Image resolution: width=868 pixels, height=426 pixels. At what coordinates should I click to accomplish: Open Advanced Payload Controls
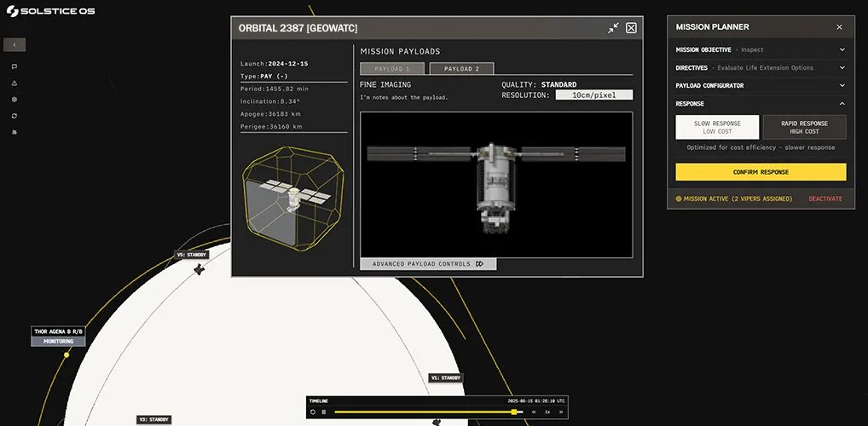click(x=428, y=264)
